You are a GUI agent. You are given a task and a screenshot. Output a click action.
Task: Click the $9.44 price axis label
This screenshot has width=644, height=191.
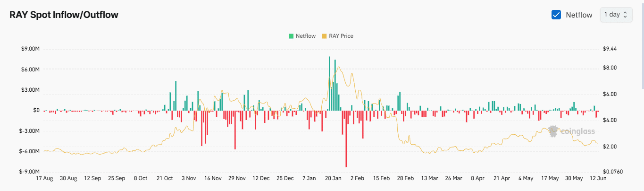pos(610,49)
